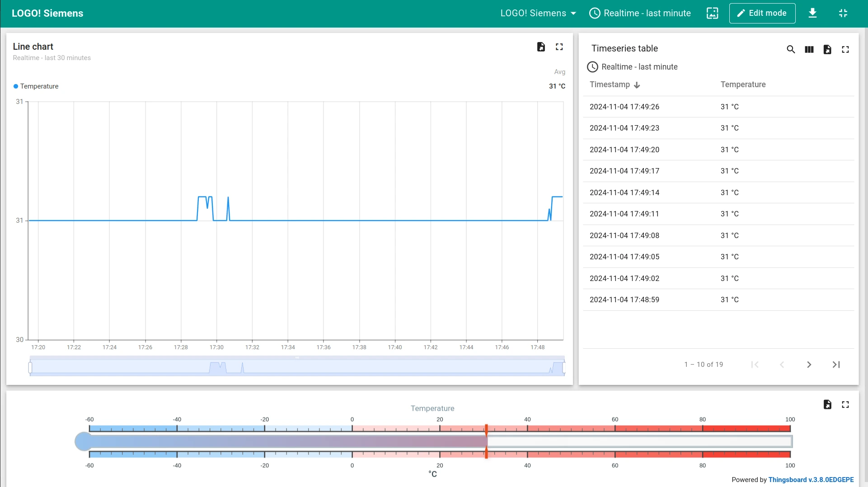Export Timeseries table data
The image size is (868, 487).
(x=827, y=50)
